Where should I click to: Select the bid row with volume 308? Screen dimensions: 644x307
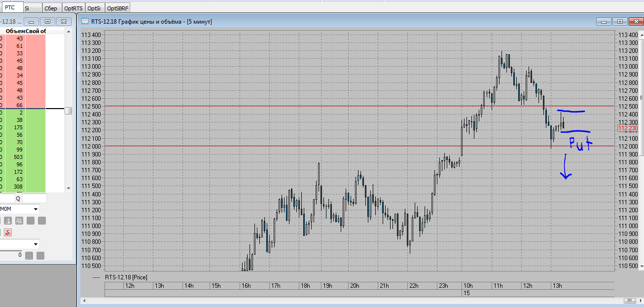[23, 187]
